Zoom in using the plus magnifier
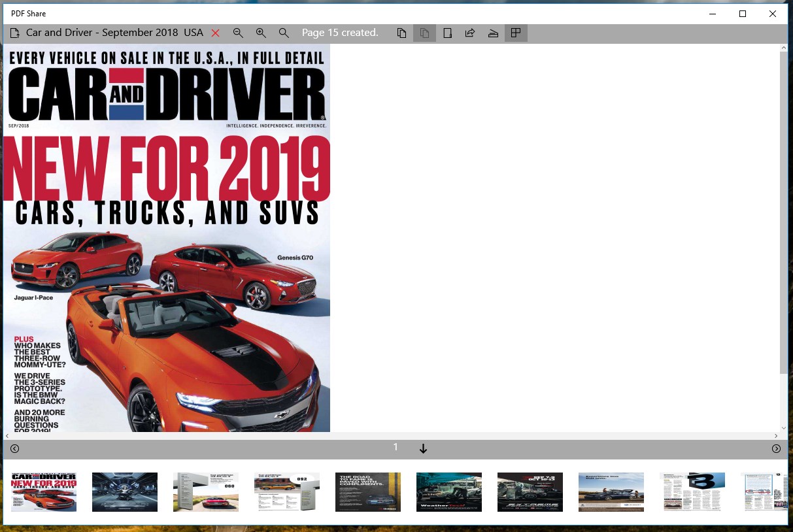The height and width of the screenshot is (532, 793). pos(261,33)
